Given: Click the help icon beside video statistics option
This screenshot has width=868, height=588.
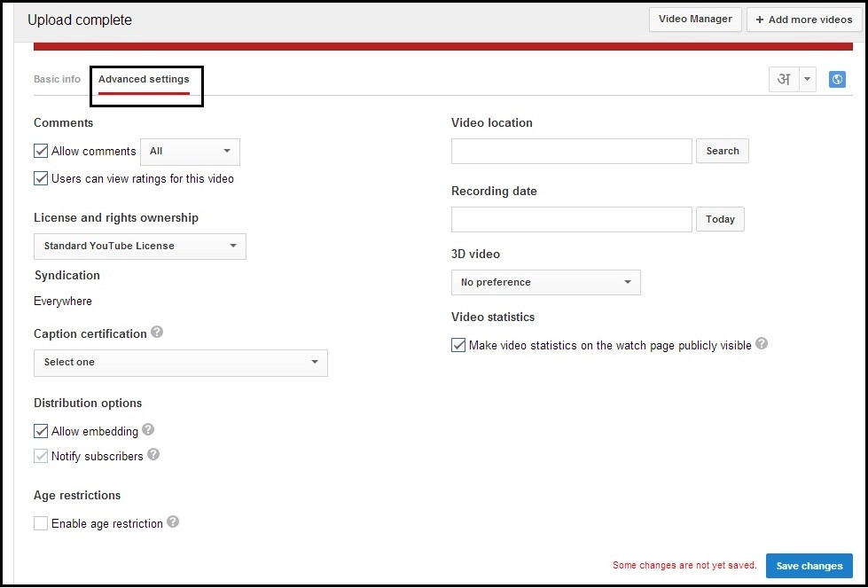Looking at the screenshot, I should point(761,344).
